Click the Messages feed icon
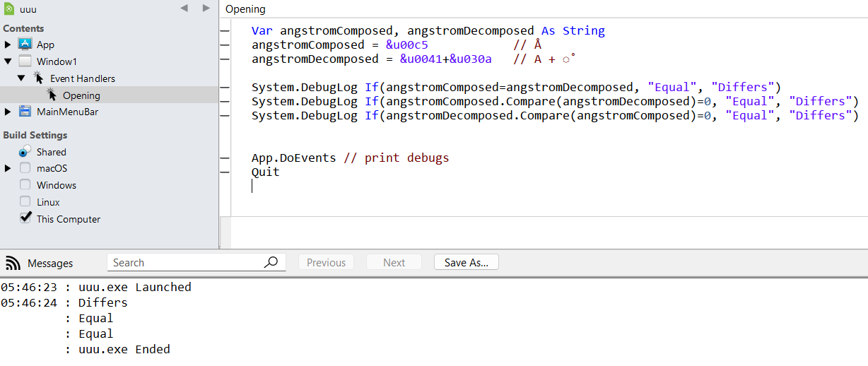Screen dimensions: 868x366 pyautogui.click(x=13, y=263)
